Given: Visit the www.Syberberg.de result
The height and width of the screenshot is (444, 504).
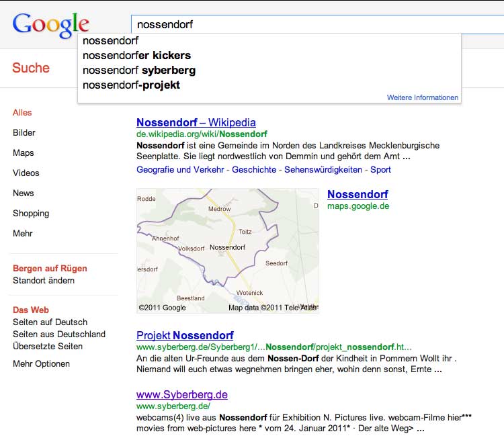Looking at the screenshot, I should (182, 394).
